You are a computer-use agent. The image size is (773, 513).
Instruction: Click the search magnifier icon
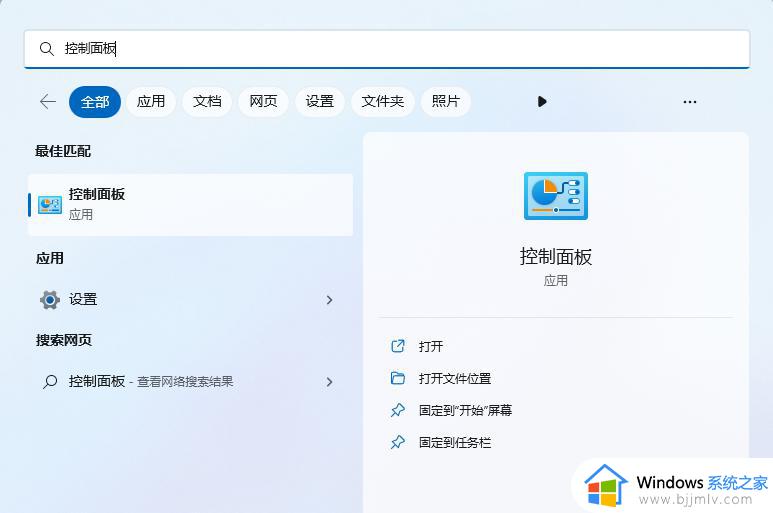point(47,49)
